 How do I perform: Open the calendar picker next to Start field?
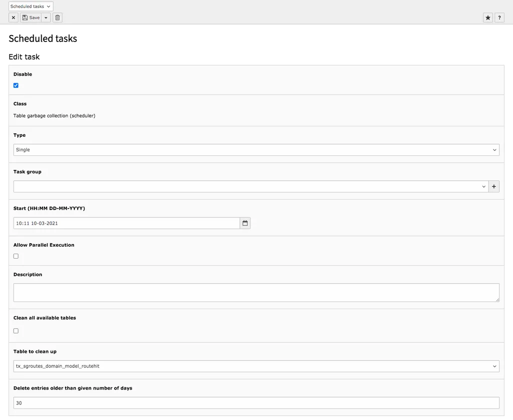point(245,223)
